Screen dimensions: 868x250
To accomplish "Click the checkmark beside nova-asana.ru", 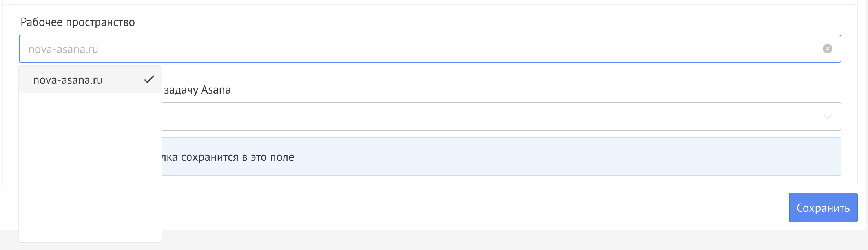I will coord(149,79).
